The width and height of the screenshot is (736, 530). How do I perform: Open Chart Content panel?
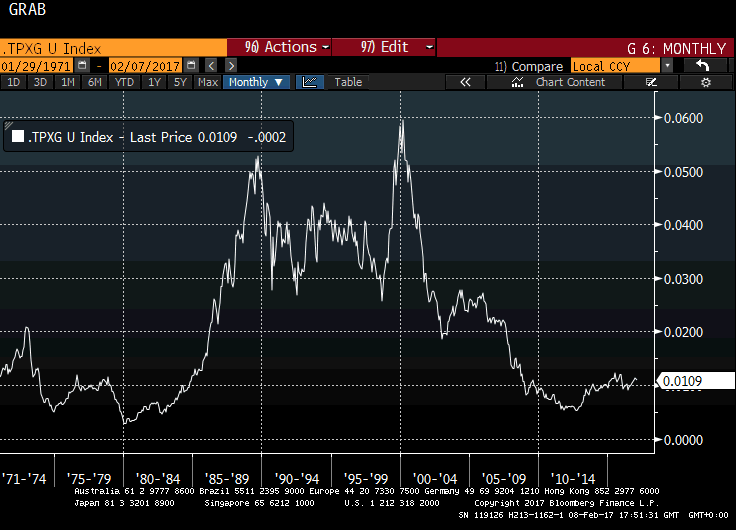point(555,82)
